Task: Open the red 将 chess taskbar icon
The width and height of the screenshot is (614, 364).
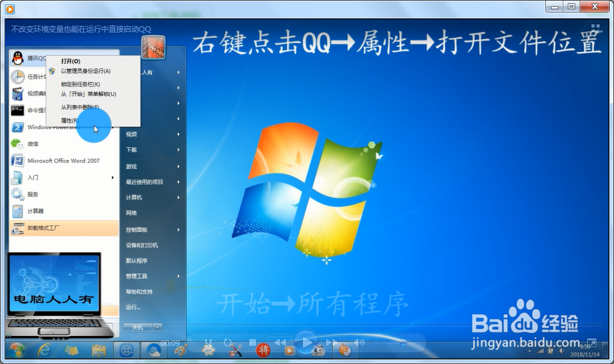Action: [263, 350]
